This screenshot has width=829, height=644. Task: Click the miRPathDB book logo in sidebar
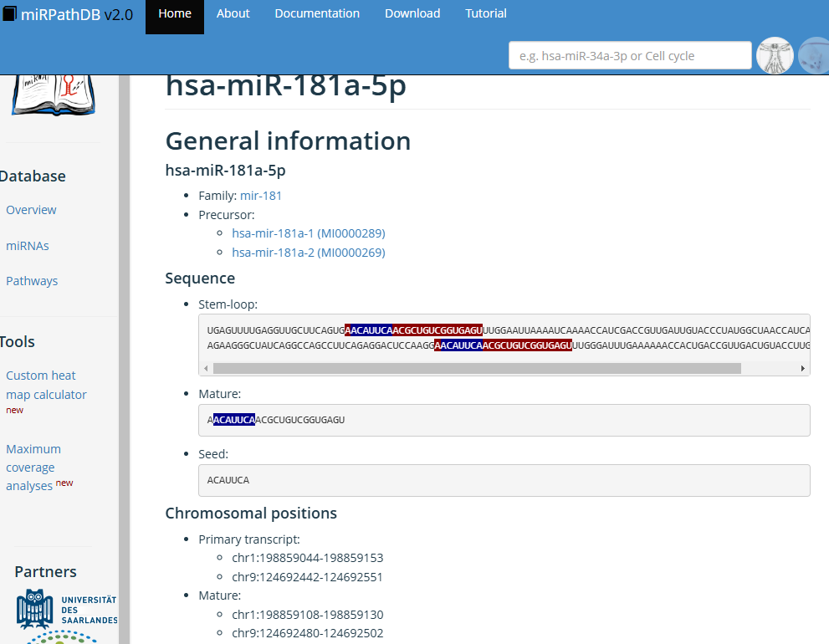point(53,94)
